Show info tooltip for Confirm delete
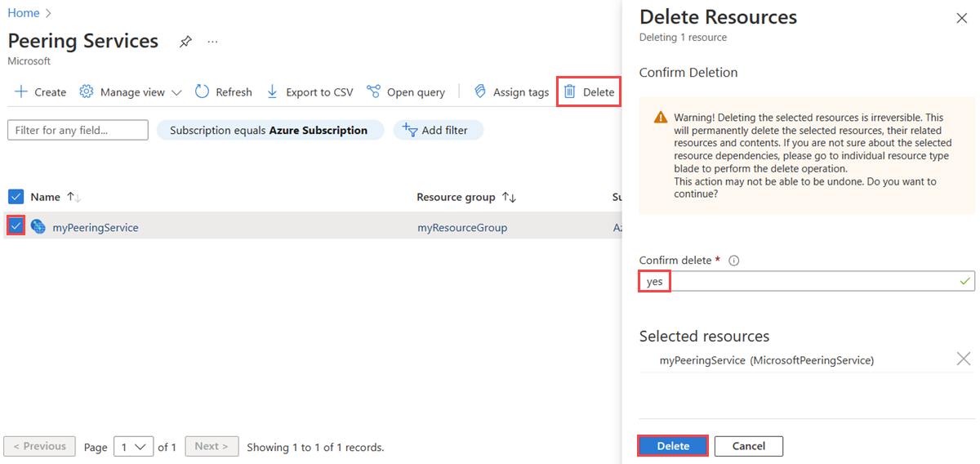This screenshot has width=980, height=464. click(x=733, y=261)
